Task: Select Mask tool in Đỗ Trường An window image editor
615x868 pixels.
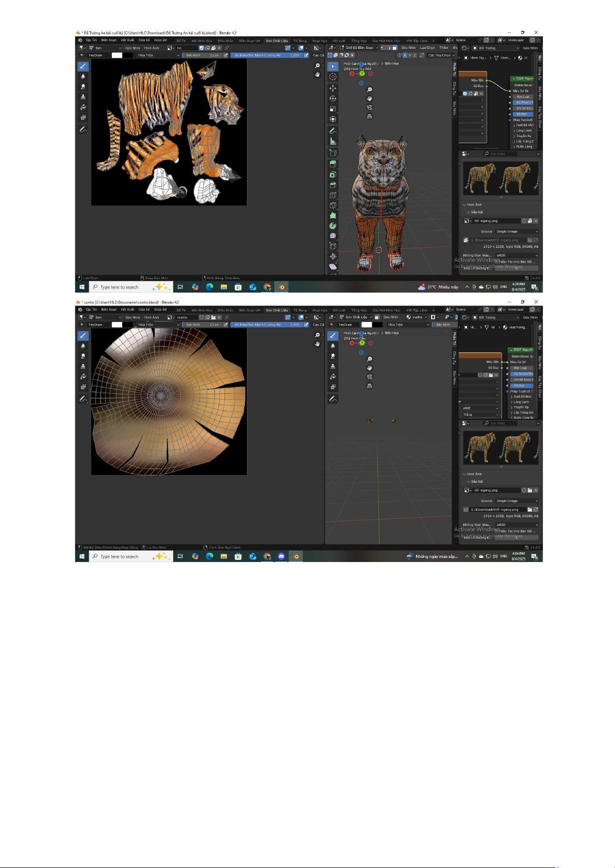Action: 83,117
